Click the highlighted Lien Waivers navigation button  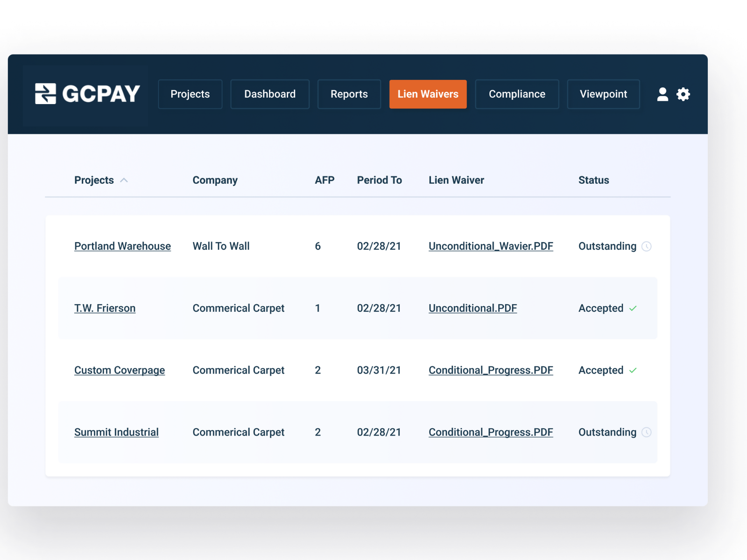[428, 94]
